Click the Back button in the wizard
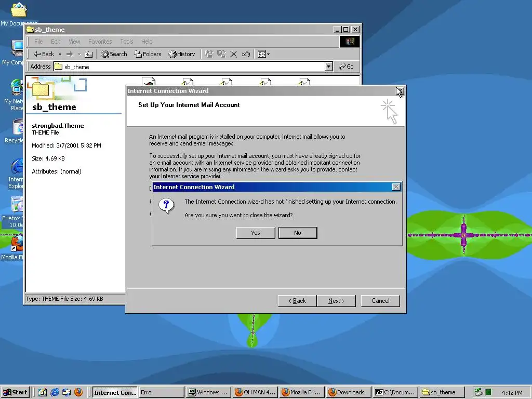Image resolution: width=532 pixels, height=399 pixels. click(x=297, y=301)
